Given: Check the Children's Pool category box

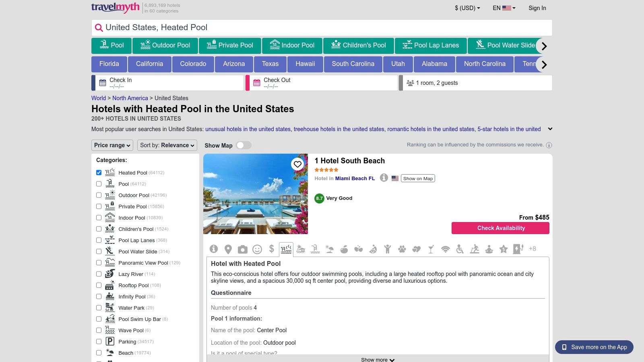Looking at the screenshot, I should (x=99, y=229).
